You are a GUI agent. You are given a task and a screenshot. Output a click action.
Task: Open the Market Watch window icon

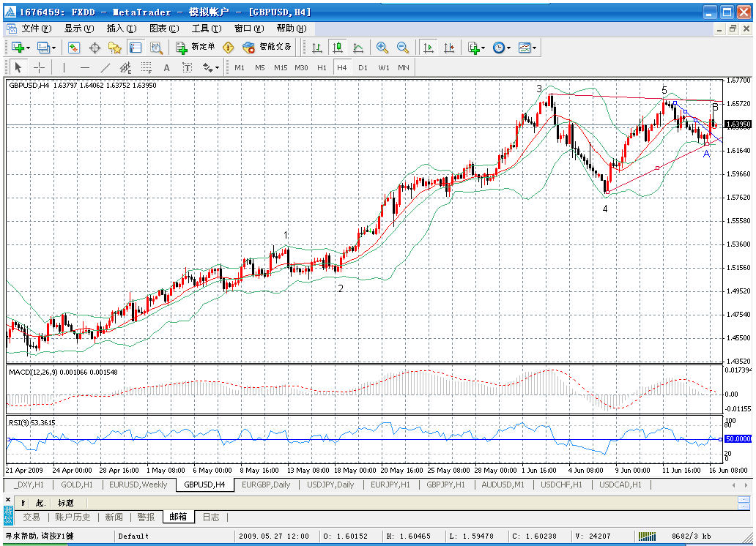tap(74, 48)
